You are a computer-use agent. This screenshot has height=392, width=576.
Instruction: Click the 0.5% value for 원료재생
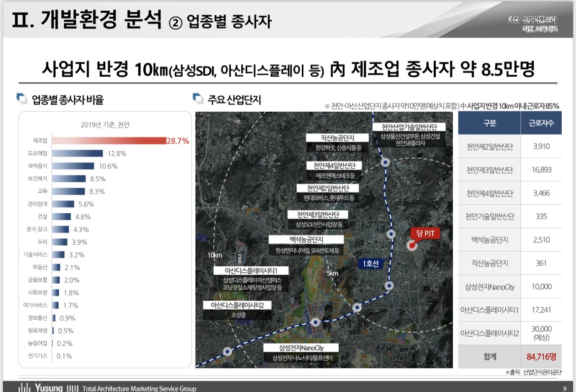click(x=66, y=330)
